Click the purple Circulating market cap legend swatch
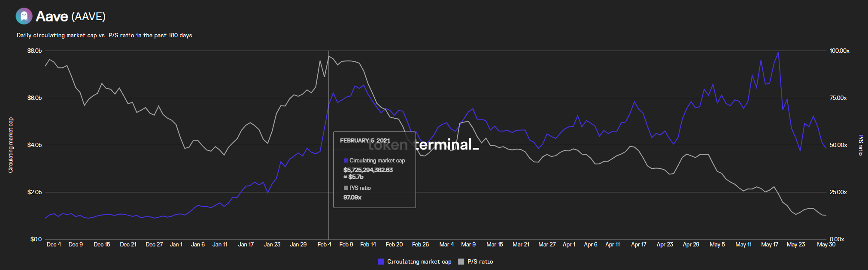868x270 pixels. click(380, 261)
